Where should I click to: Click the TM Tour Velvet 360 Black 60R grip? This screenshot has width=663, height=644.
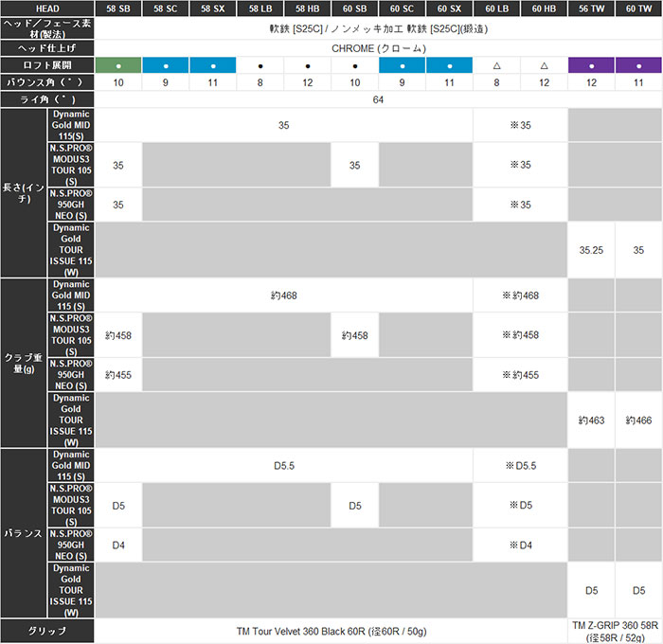point(331,631)
